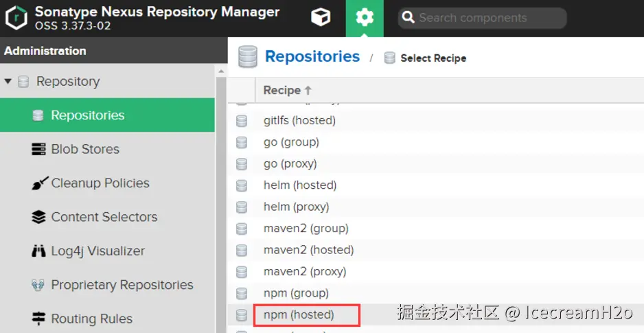Select the maven2 (hosted) recipe
The image size is (644, 333).
coord(308,250)
